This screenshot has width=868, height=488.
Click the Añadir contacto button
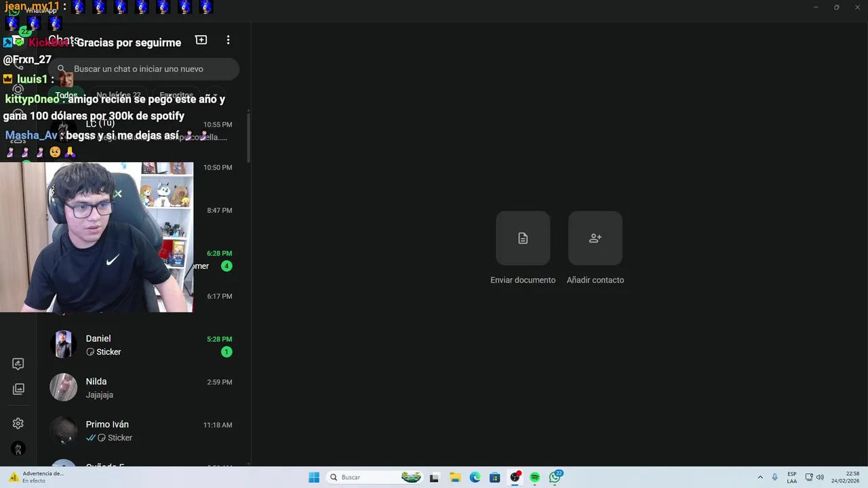click(x=595, y=238)
